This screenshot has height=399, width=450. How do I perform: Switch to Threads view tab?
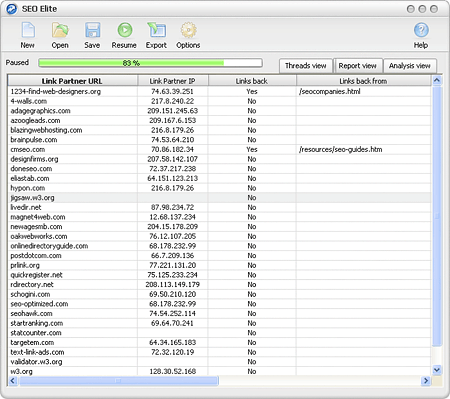tap(306, 66)
